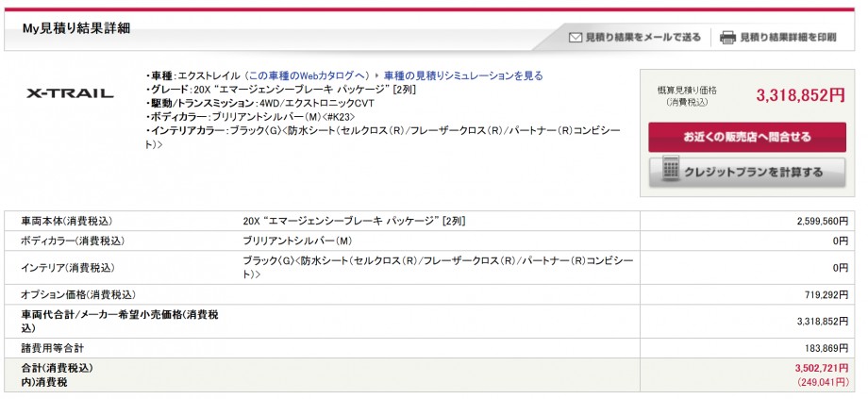Screen dimensions: 868x399
Task: Click the 2,599,560円 vehicle price cell
Action: 823,221
